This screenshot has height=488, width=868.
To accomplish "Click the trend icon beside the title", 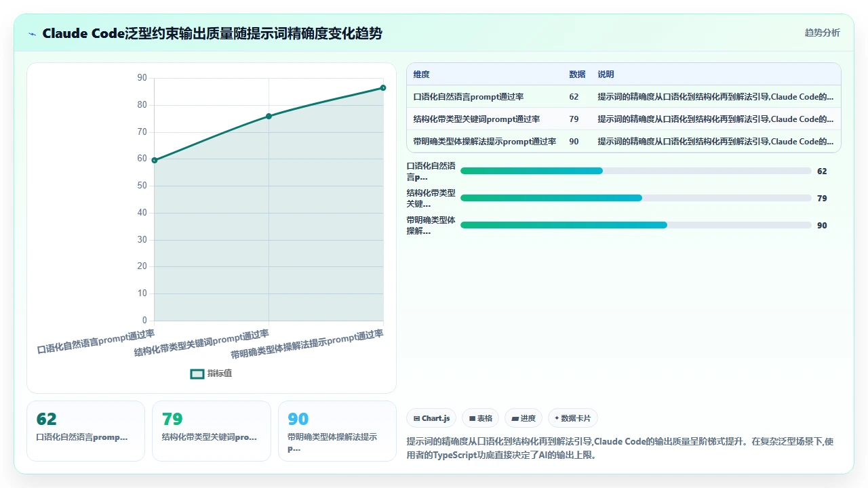I will (x=33, y=33).
